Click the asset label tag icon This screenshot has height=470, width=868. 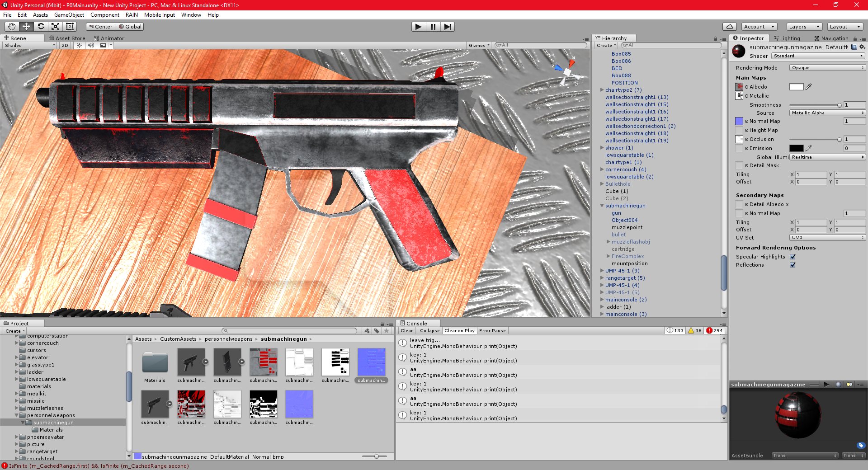(861, 445)
